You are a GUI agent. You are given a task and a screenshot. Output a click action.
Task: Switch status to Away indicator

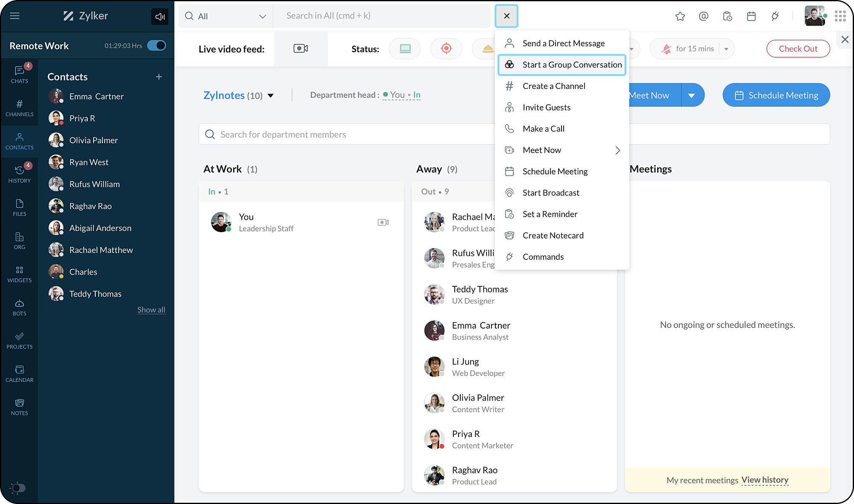click(487, 48)
